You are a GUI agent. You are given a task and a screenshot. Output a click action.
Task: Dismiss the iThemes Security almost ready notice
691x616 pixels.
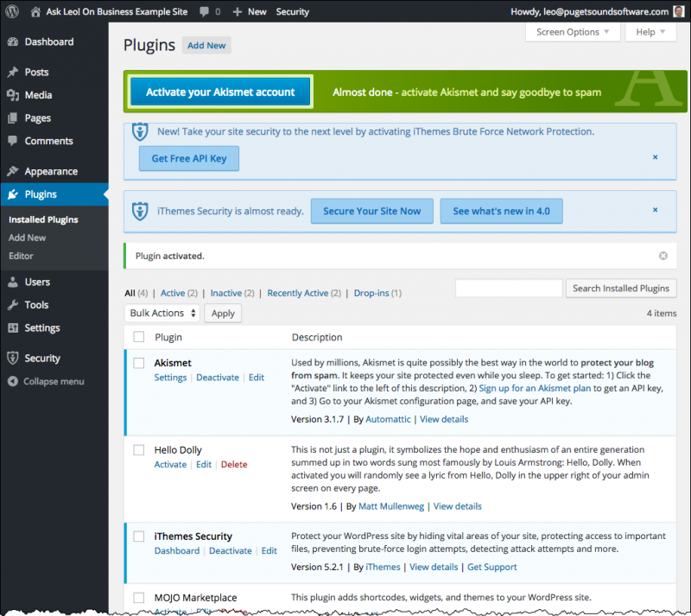click(656, 210)
